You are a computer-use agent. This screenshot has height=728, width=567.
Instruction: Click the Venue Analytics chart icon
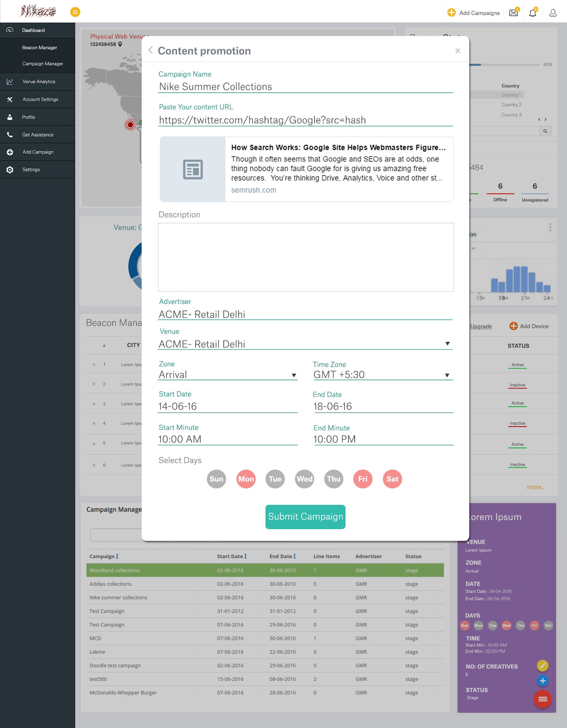click(10, 82)
